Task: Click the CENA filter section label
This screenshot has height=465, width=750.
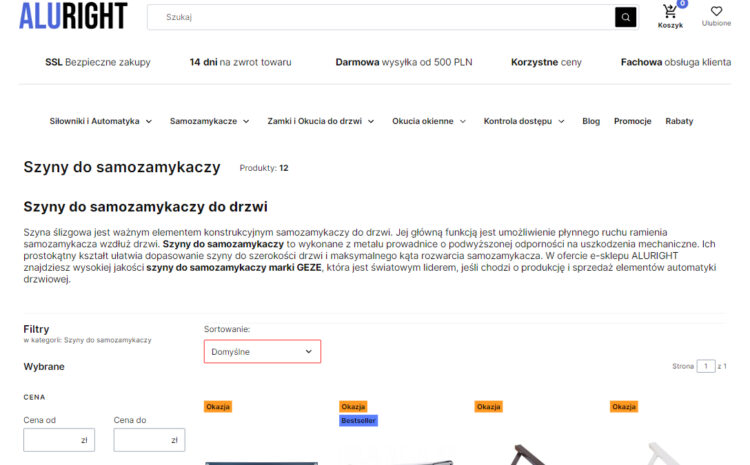Action: [x=34, y=397]
